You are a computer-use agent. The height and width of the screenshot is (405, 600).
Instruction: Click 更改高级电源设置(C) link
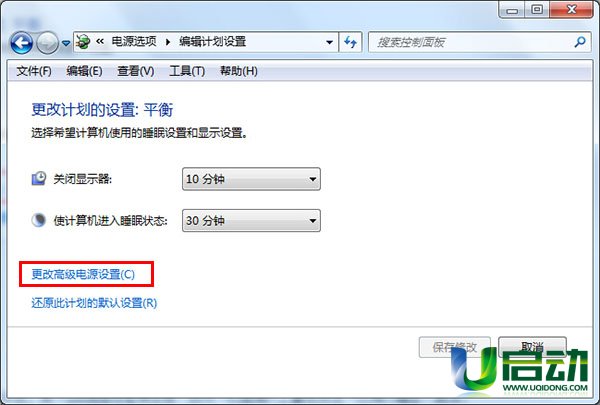(83, 274)
